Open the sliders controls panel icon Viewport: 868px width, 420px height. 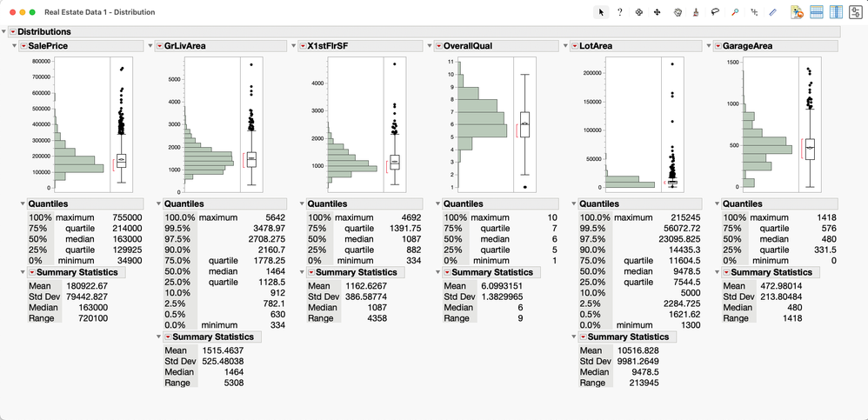855,12
